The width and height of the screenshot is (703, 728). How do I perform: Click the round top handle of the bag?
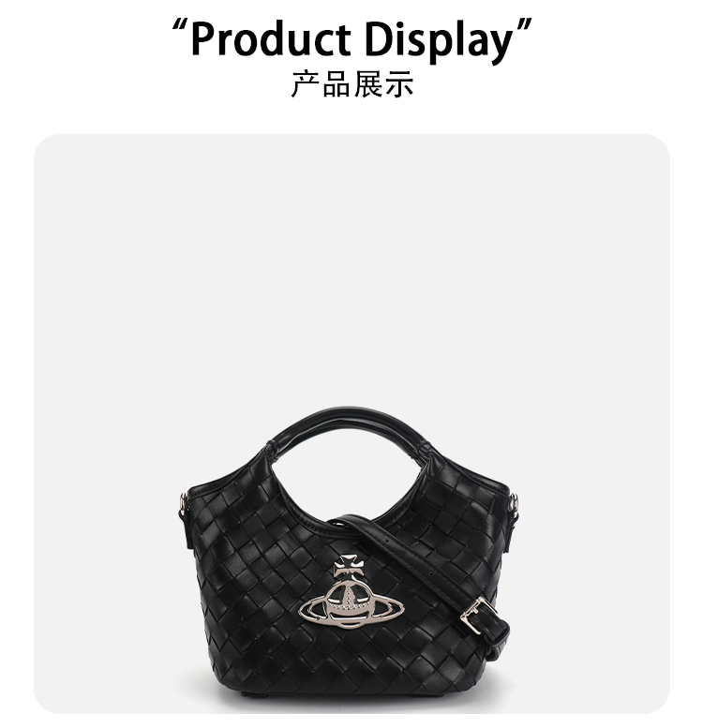(348, 426)
